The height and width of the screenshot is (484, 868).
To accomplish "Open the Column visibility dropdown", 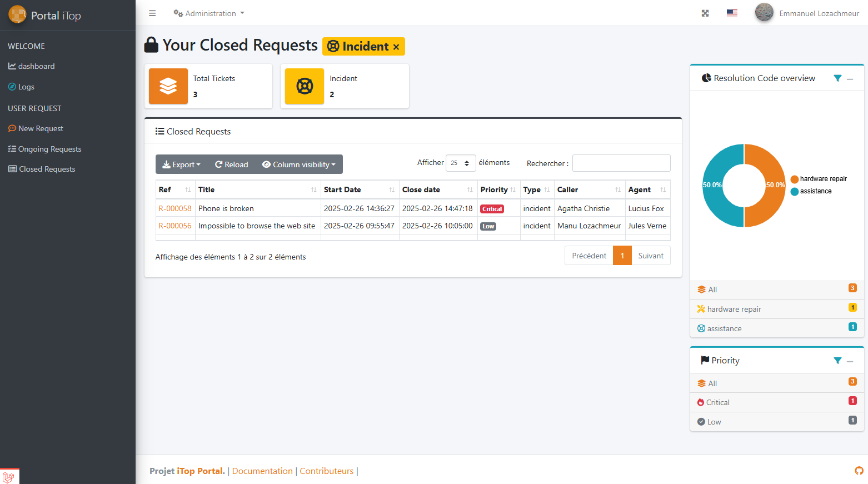I will 298,164.
